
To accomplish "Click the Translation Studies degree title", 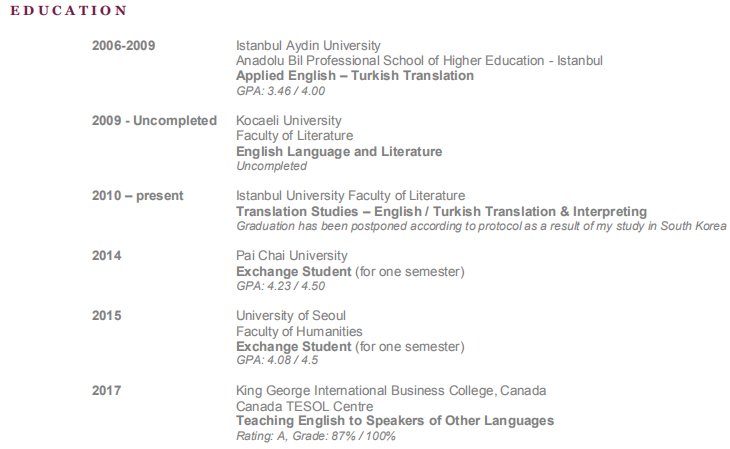I will point(441,211).
